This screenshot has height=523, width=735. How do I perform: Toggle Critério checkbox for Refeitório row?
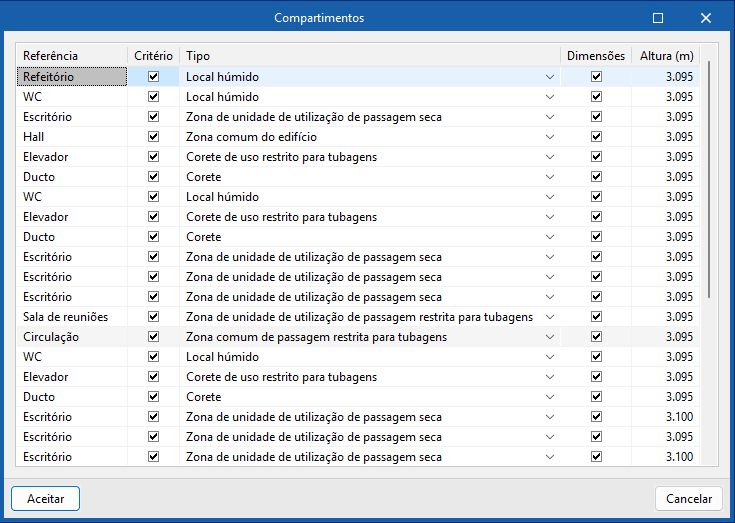[153, 77]
